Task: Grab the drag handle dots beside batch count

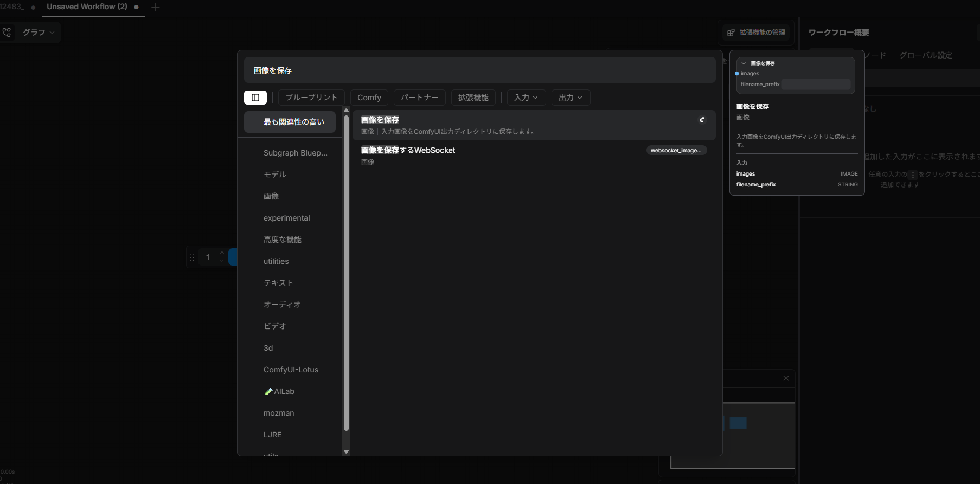Action: [191, 257]
